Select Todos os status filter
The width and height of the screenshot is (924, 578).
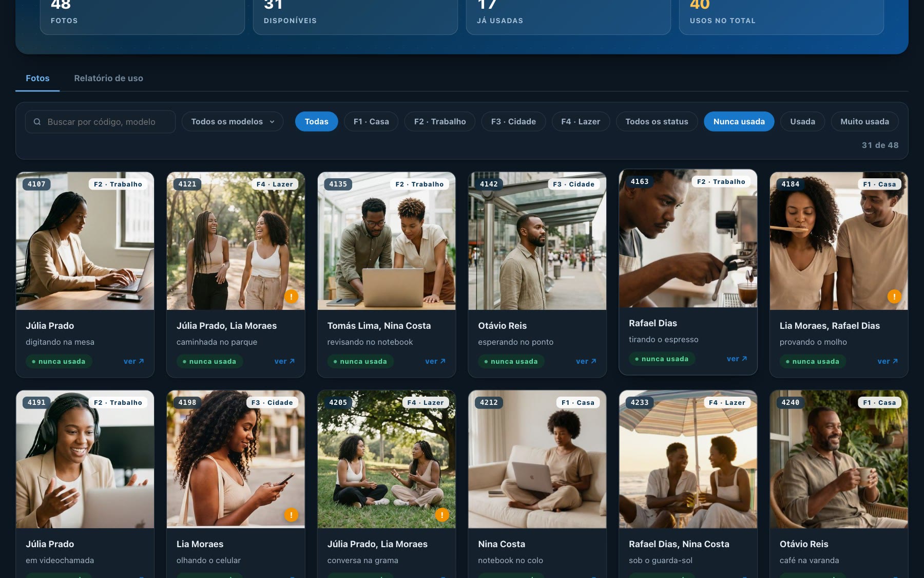pyautogui.click(x=657, y=122)
